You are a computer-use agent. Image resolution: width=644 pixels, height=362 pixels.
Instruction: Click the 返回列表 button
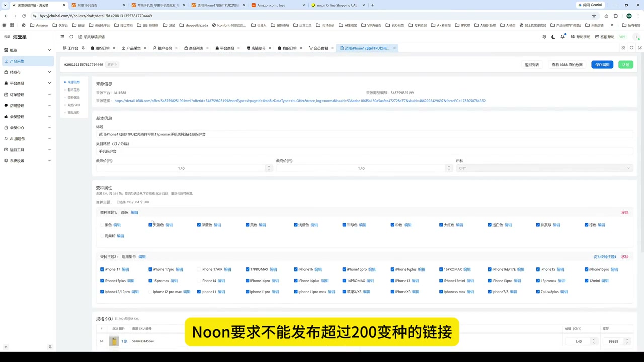point(532,65)
